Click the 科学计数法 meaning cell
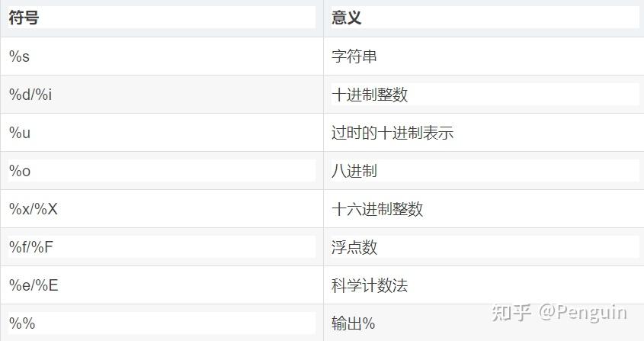 pyautogui.click(x=370, y=285)
